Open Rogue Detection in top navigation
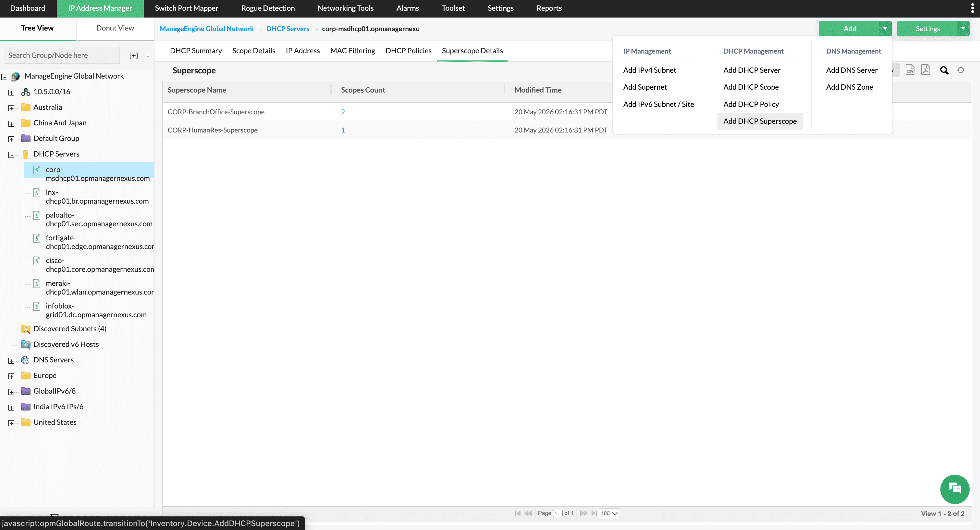The width and height of the screenshot is (980, 530). click(x=268, y=8)
